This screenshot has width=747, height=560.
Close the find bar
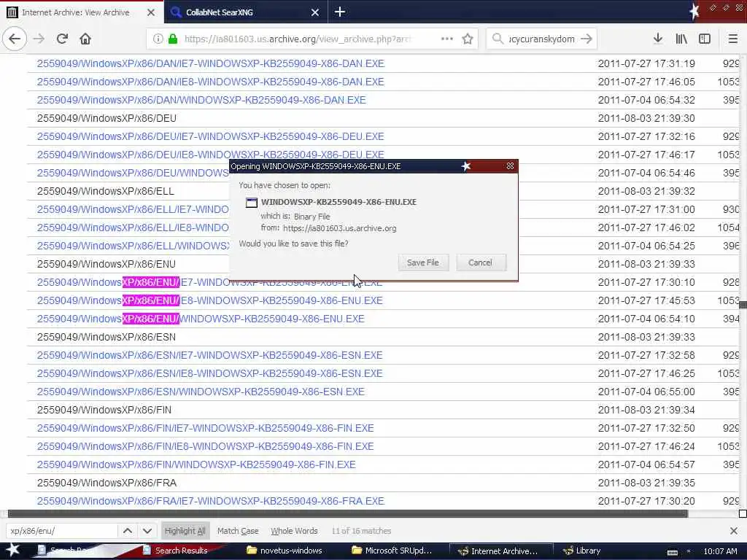point(734,531)
